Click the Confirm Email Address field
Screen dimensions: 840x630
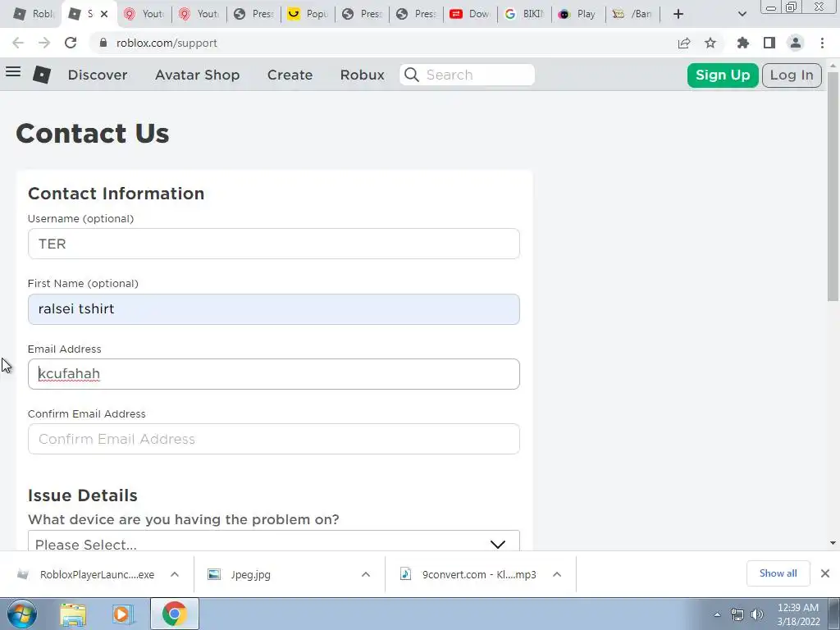tap(274, 439)
